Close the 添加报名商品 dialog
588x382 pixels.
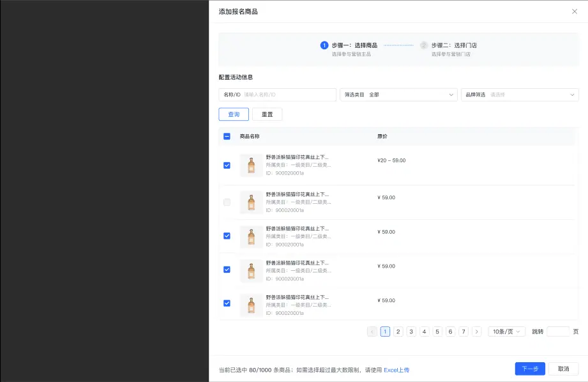point(574,11)
